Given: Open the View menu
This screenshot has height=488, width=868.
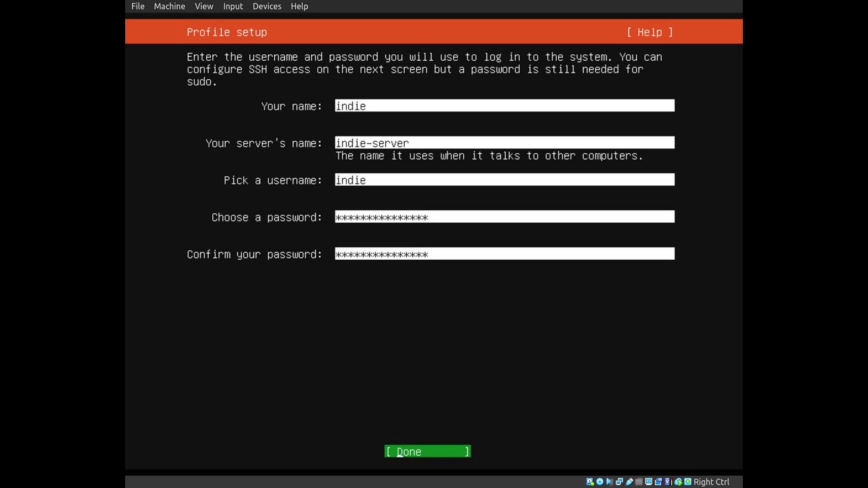Looking at the screenshot, I should tap(204, 6).
